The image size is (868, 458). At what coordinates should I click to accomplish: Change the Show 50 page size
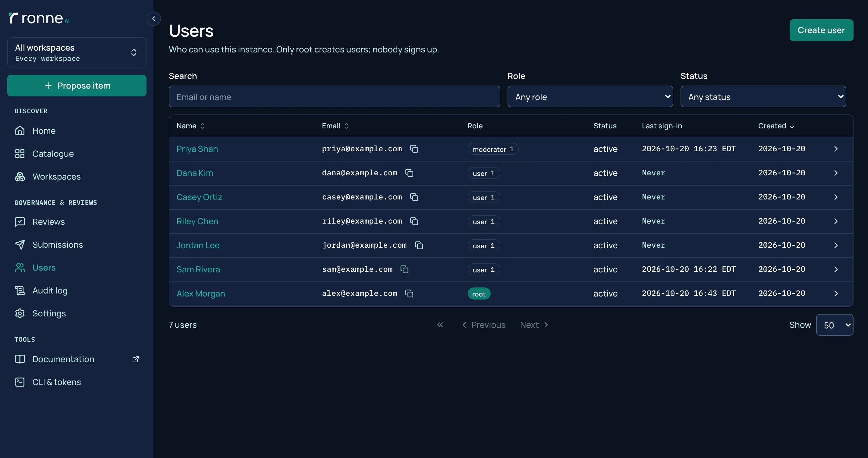[834, 325]
